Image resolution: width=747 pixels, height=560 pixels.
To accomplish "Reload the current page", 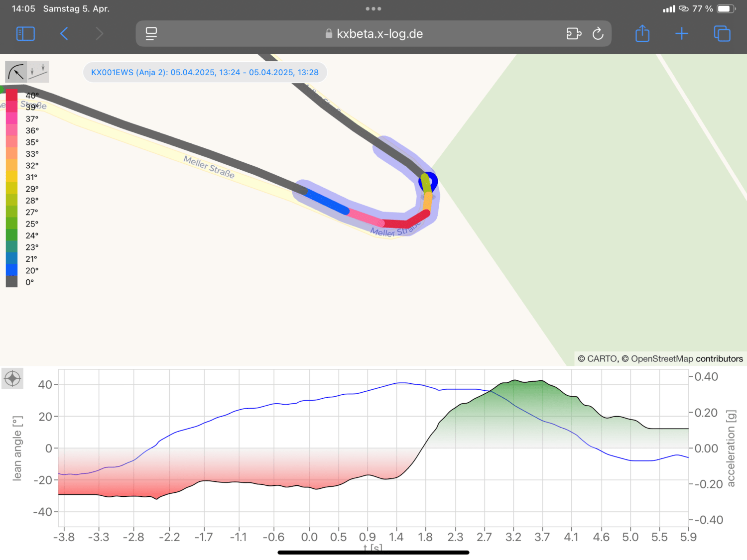I will click(x=598, y=34).
